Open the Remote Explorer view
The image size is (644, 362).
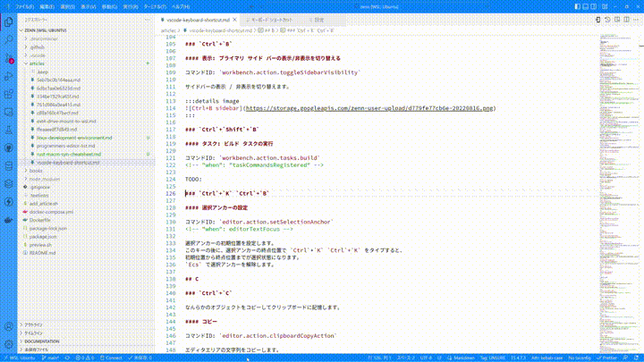(x=9, y=112)
